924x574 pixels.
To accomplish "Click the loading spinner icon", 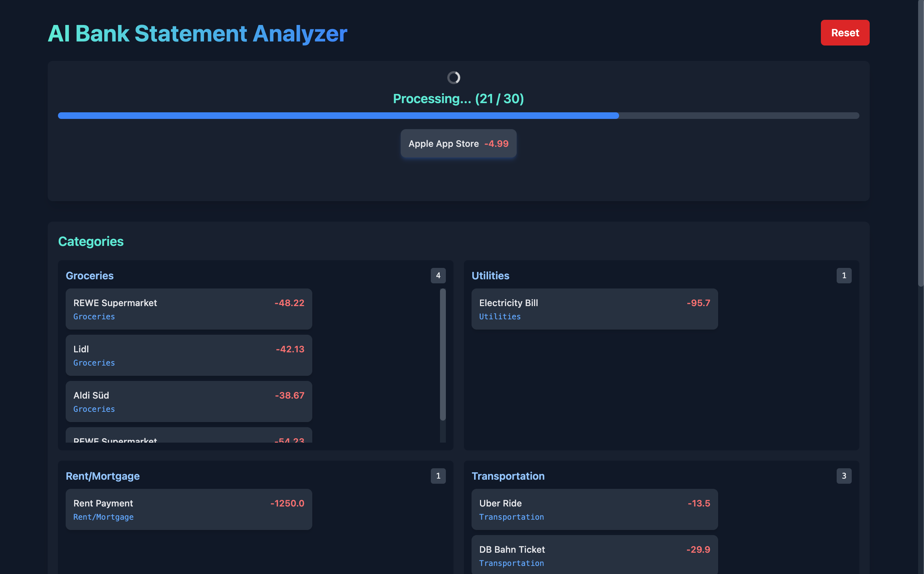I will click(x=454, y=77).
